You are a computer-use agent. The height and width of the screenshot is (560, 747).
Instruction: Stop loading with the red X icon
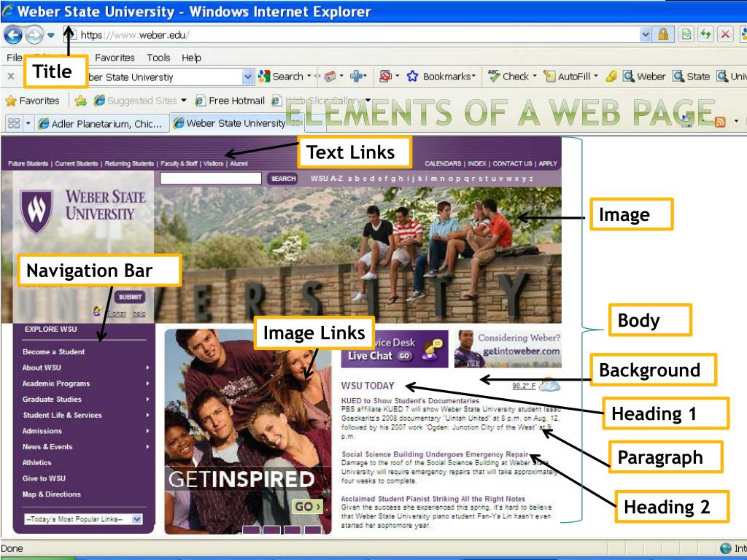coord(725,34)
